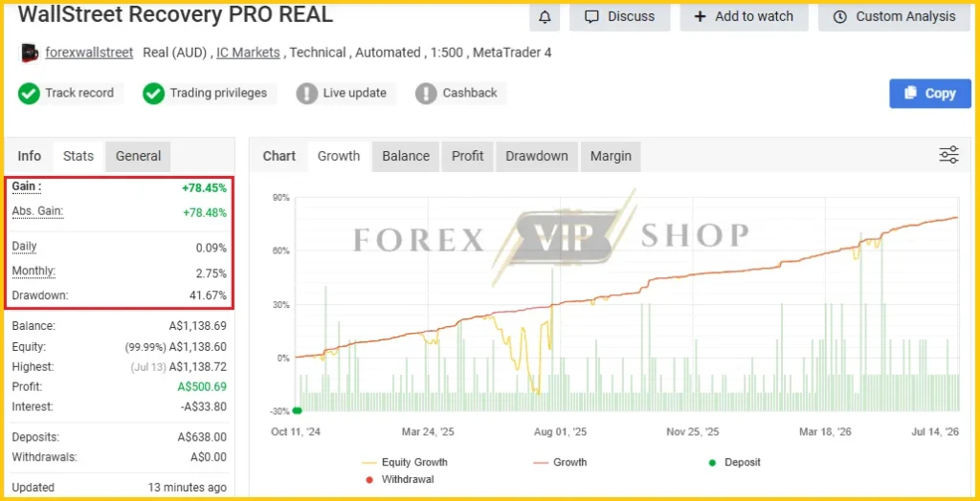Image resolution: width=980 pixels, height=501 pixels.
Task: Click the notification bell icon
Action: 545,17
